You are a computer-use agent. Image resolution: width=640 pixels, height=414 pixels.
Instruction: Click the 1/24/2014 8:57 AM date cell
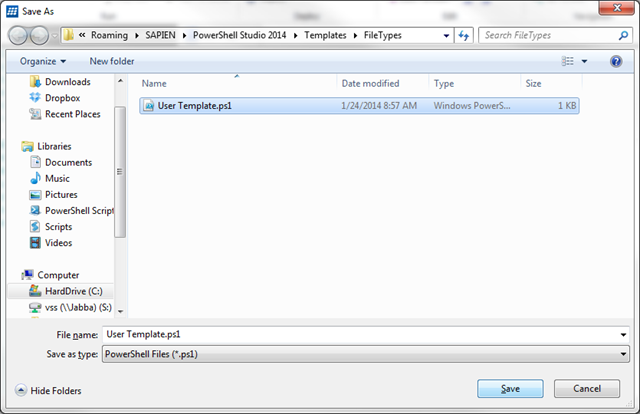tap(379, 106)
